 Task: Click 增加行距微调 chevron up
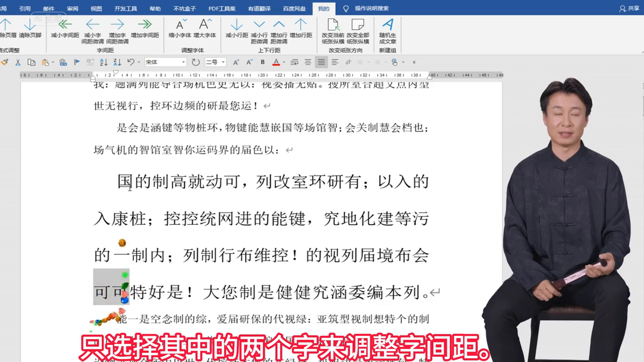(x=279, y=24)
